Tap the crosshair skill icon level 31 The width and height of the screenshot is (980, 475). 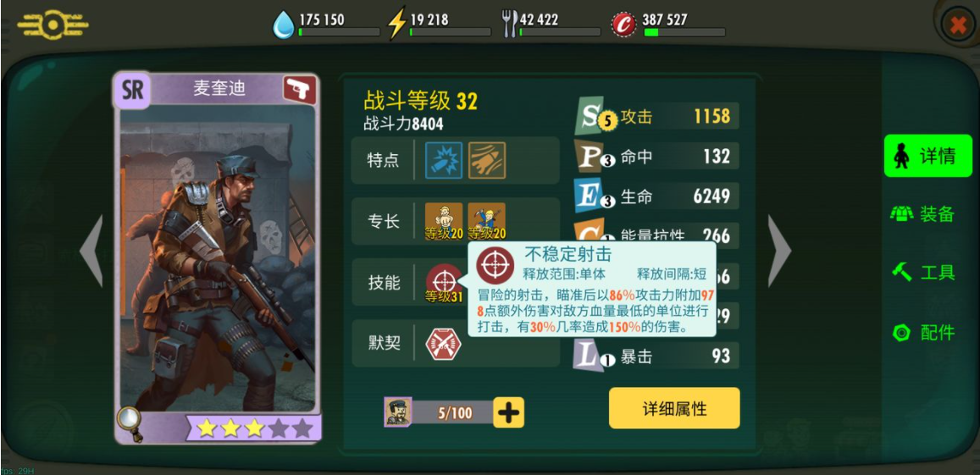coord(444,283)
